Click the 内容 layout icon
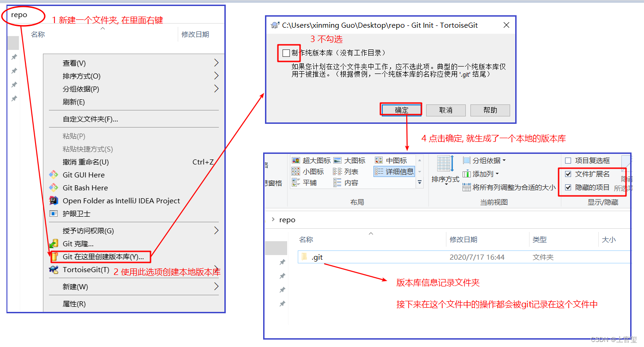The image size is (644, 347). click(337, 183)
